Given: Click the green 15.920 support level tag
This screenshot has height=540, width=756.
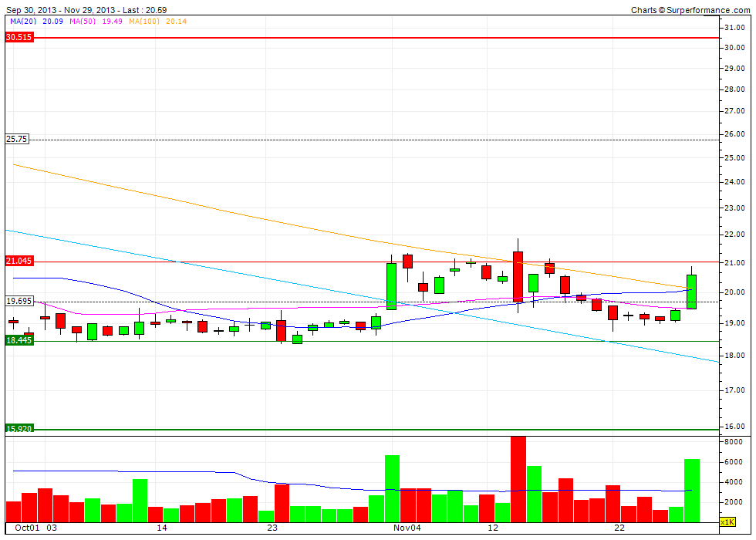Looking at the screenshot, I should [19, 428].
